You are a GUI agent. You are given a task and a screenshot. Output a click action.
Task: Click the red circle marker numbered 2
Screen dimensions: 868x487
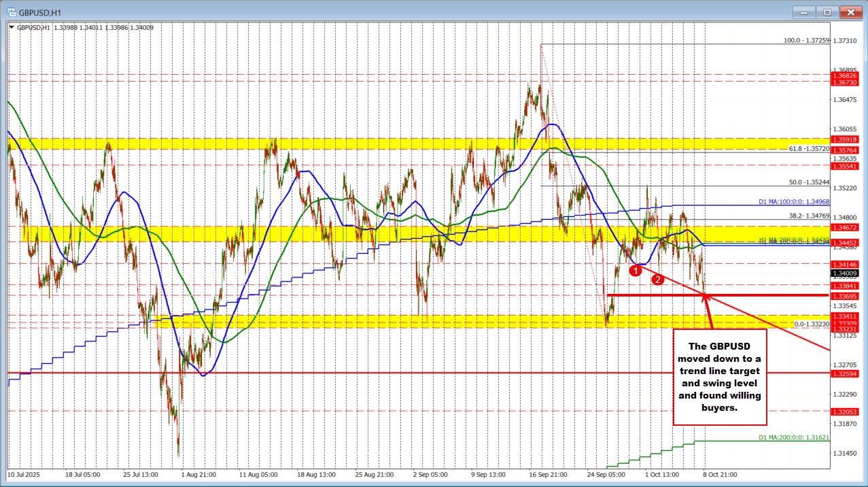point(657,280)
